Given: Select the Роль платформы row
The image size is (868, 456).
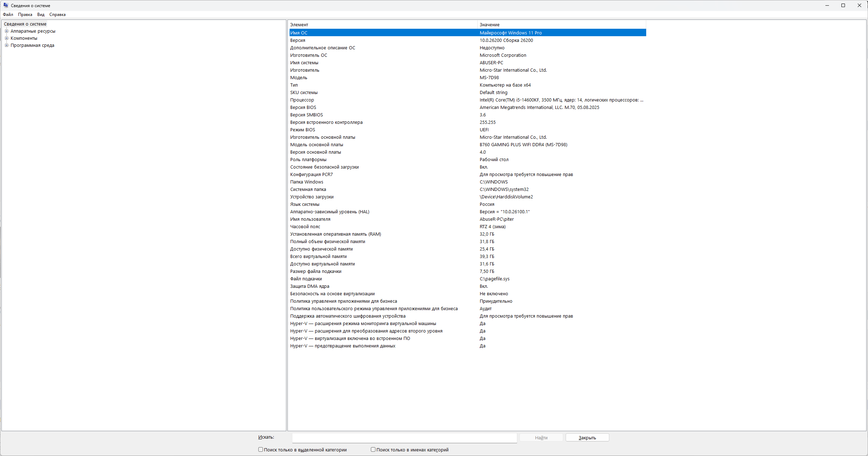Looking at the screenshot, I should [468, 159].
